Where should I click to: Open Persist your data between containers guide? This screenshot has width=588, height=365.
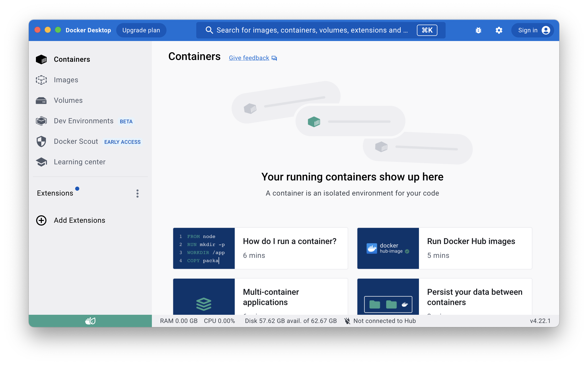click(x=445, y=297)
